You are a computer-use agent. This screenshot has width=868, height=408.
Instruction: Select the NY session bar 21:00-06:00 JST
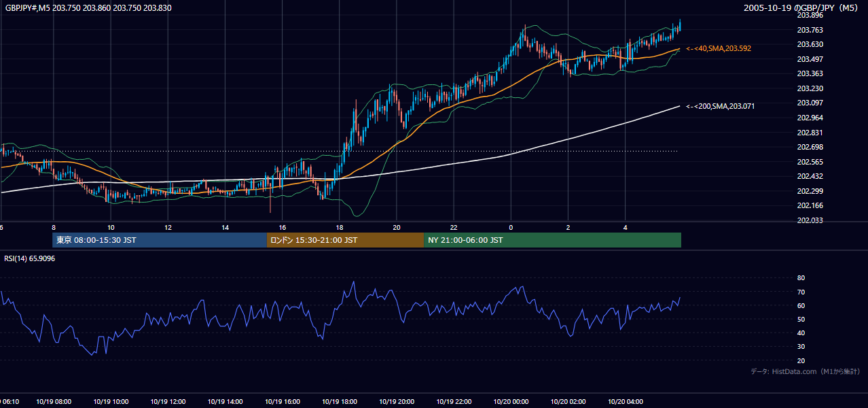tap(552, 240)
